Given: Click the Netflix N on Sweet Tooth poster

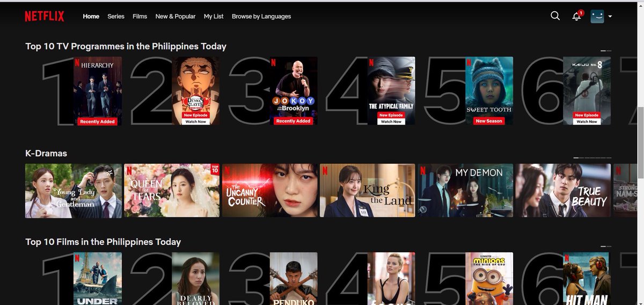Looking at the screenshot, I should click(x=469, y=62).
